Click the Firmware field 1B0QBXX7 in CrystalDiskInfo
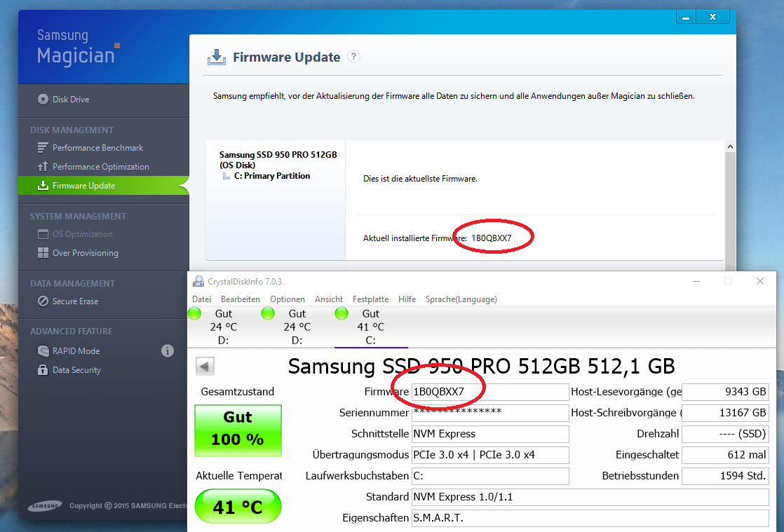The height and width of the screenshot is (532, 784). [x=490, y=392]
